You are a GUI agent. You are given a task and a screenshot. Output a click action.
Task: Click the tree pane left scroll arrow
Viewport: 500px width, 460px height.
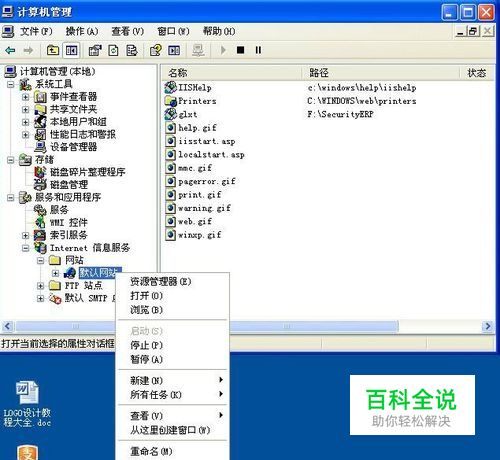[8, 326]
